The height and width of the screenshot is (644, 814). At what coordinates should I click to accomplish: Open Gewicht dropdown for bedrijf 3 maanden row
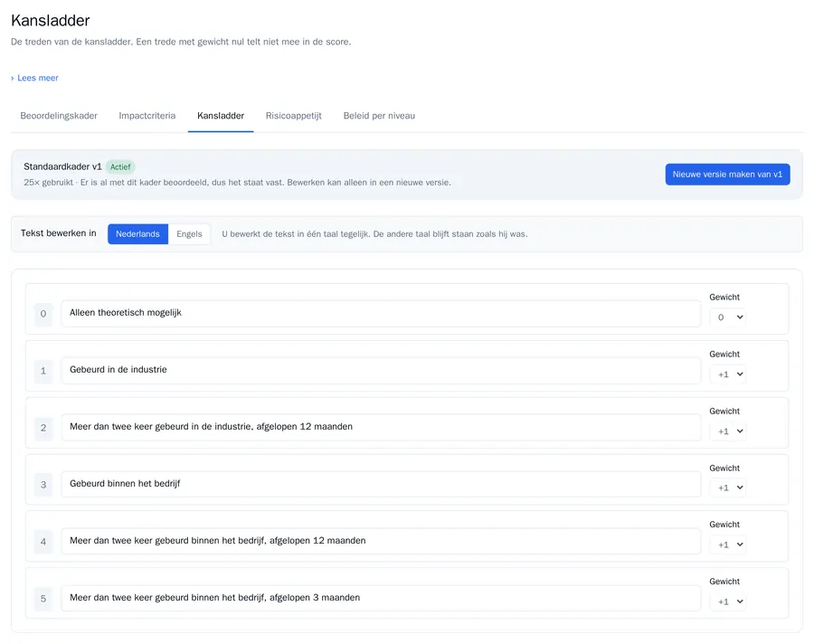[728, 601]
